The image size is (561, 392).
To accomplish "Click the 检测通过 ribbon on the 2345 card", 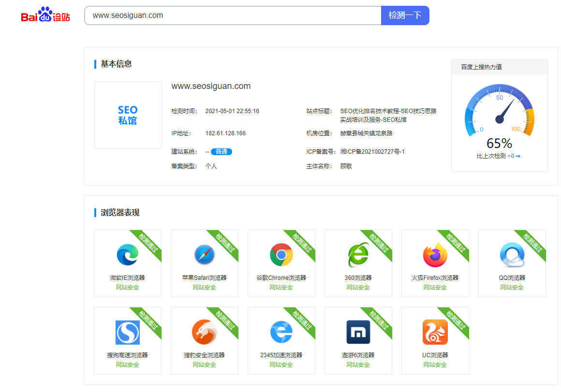I will pos(303,320).
